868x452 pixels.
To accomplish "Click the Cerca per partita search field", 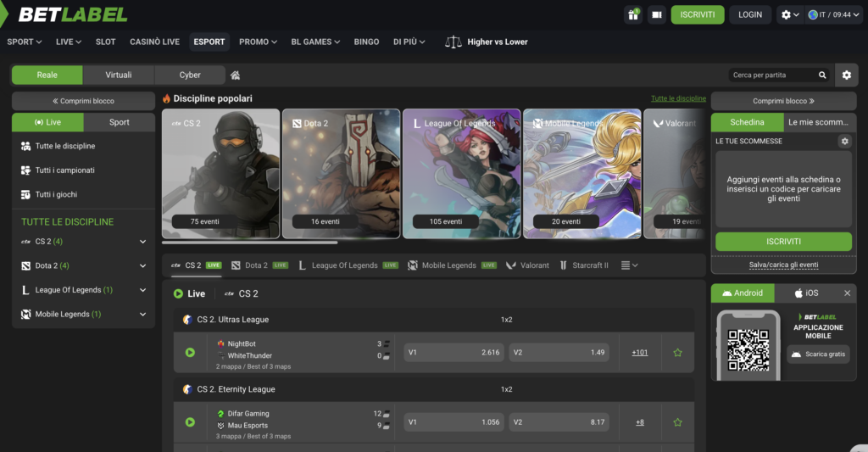I will 772,75.
